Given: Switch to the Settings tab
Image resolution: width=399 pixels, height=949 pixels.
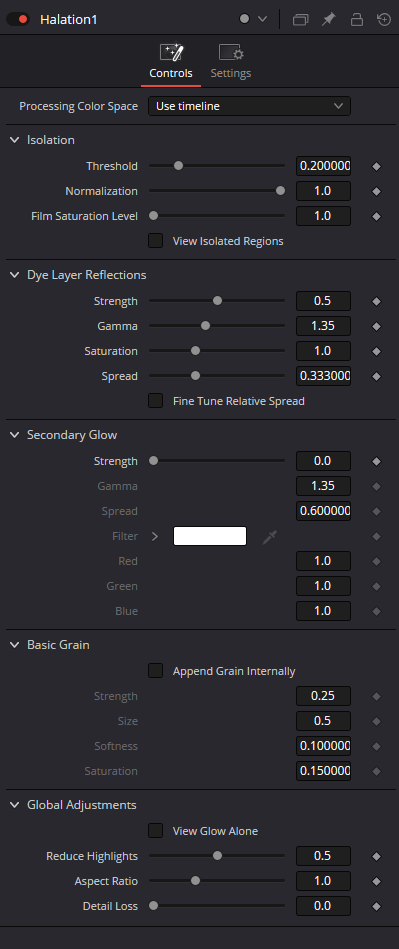Looking at the screenshot, I should point(231,62).
